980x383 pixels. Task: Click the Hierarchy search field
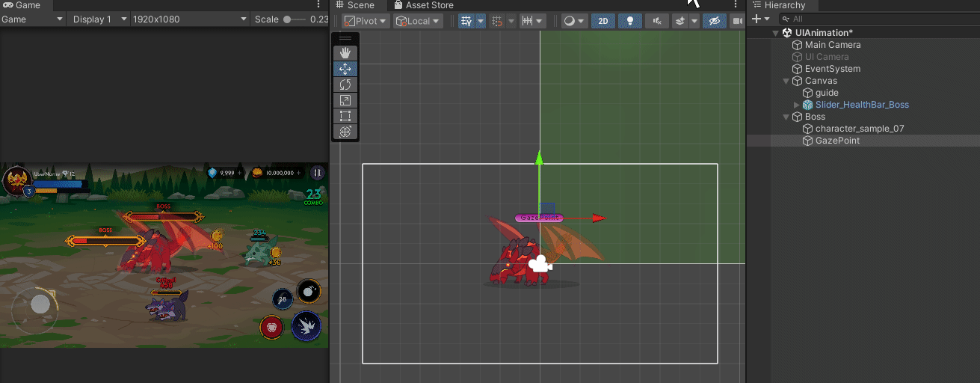878,19
